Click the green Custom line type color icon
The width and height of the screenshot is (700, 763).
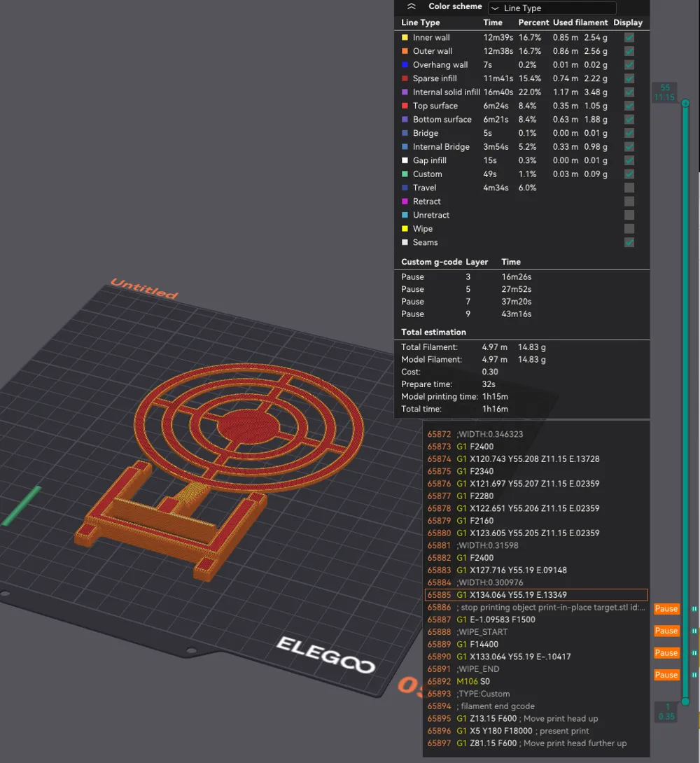click(405, 174)
